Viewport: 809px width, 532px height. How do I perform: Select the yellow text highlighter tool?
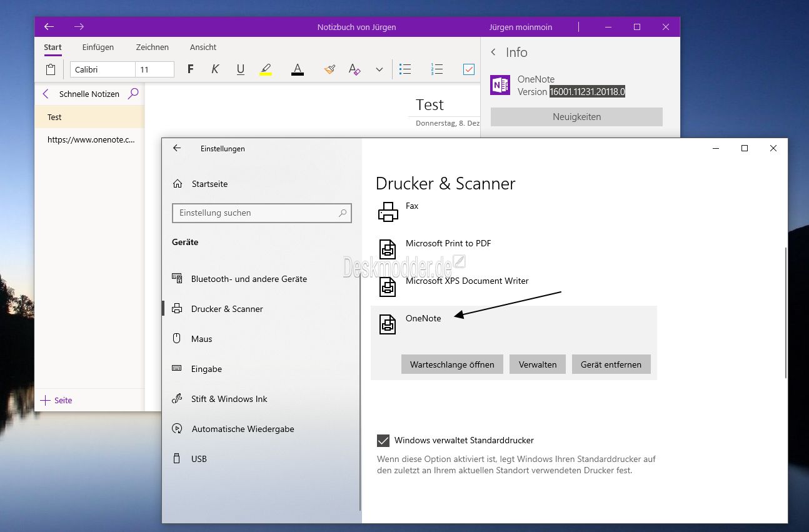[x=266, y=69]
